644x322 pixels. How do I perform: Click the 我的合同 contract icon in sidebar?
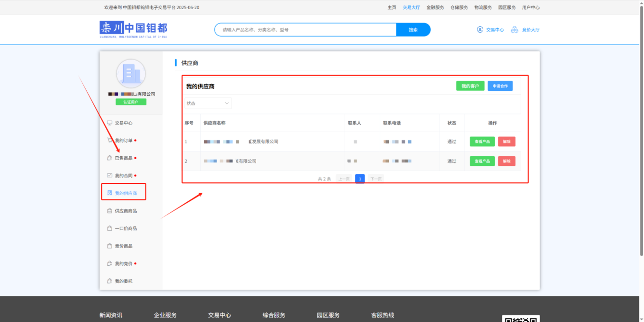point(109,175)
